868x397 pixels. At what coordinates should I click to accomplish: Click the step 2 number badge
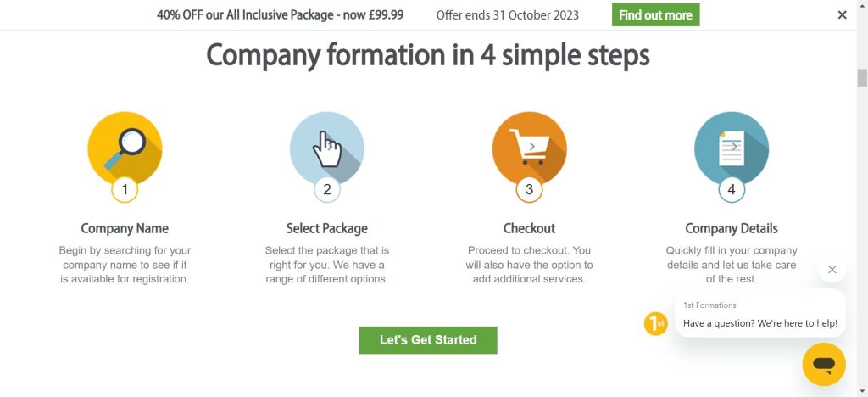tap(327, 190)
